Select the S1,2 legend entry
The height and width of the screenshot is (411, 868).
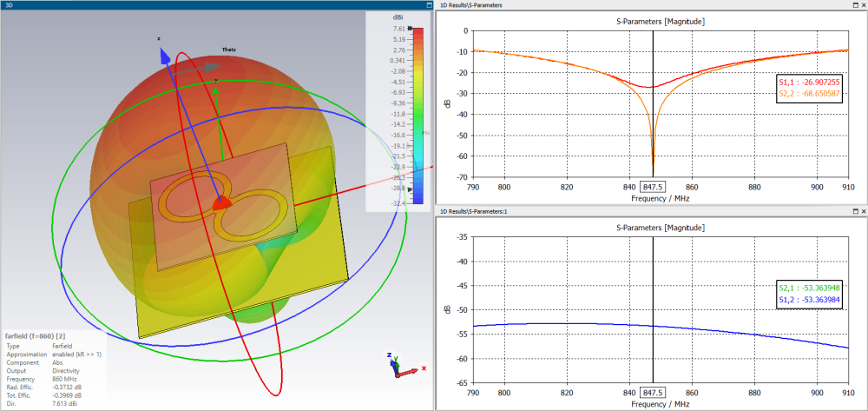[x=810, y=300]
